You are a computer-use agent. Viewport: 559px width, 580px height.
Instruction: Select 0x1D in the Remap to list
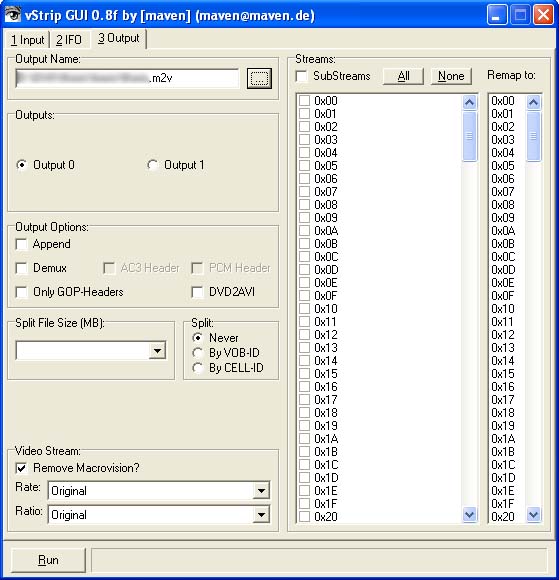(x=503, y=478)
